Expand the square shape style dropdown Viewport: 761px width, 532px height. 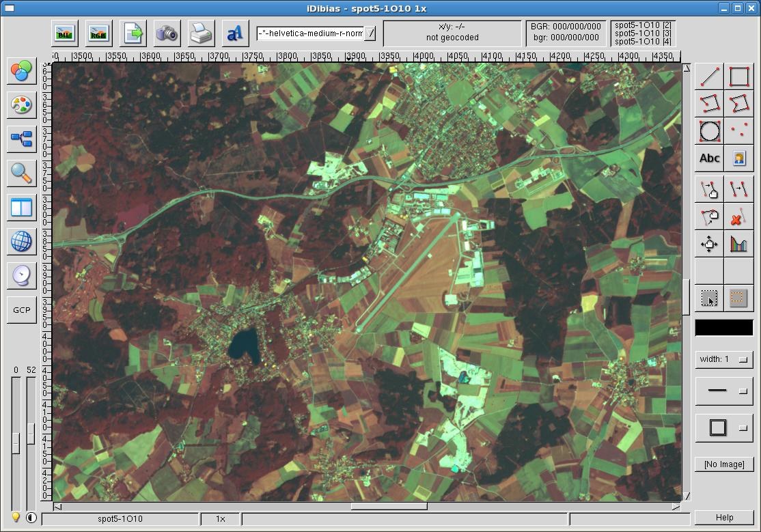tap(743, 428)
